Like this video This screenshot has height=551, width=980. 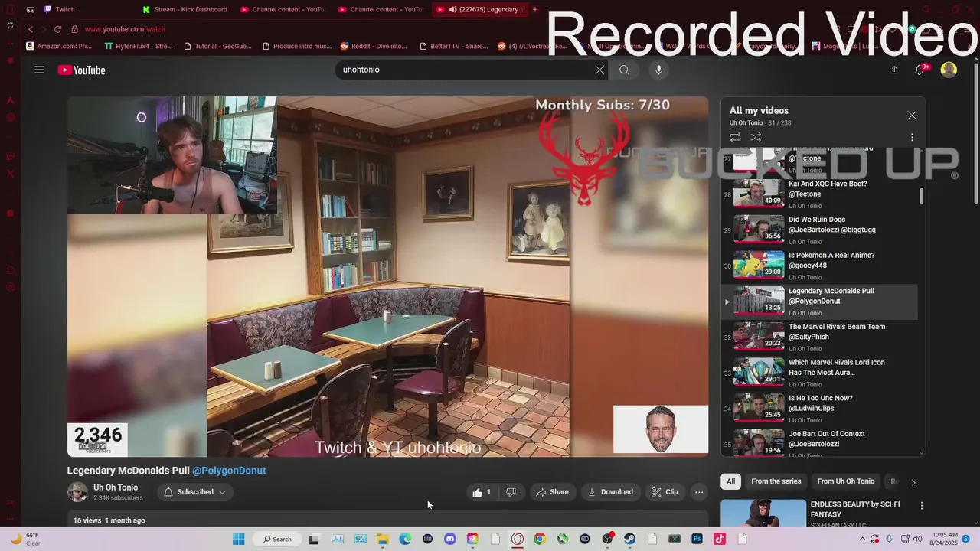pyautogui.click(x=482, y=492)
